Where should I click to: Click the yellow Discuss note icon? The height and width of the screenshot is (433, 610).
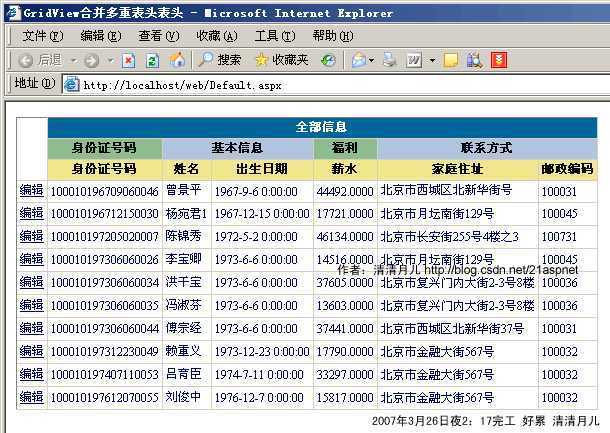point(450,60)
